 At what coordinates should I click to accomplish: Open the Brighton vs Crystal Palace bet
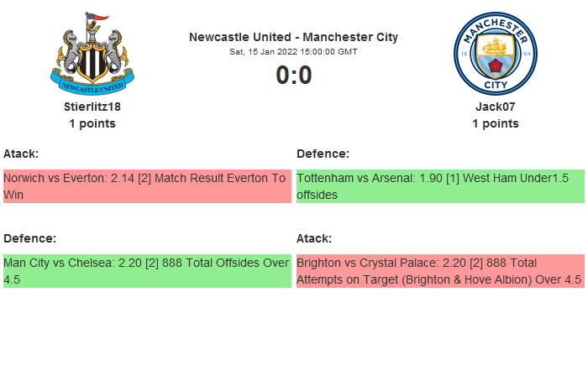pos(440,271)
